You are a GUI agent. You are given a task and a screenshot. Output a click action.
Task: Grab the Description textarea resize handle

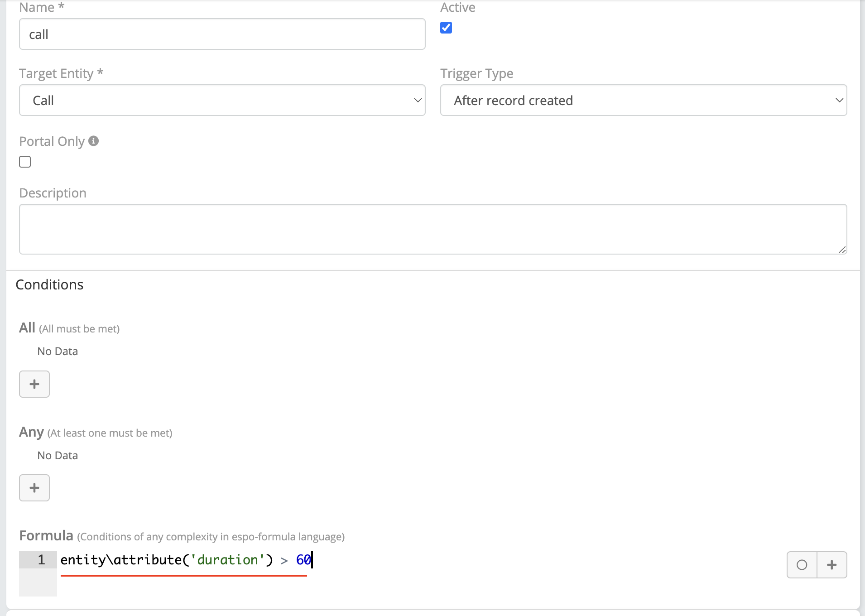tap(842, 250)
